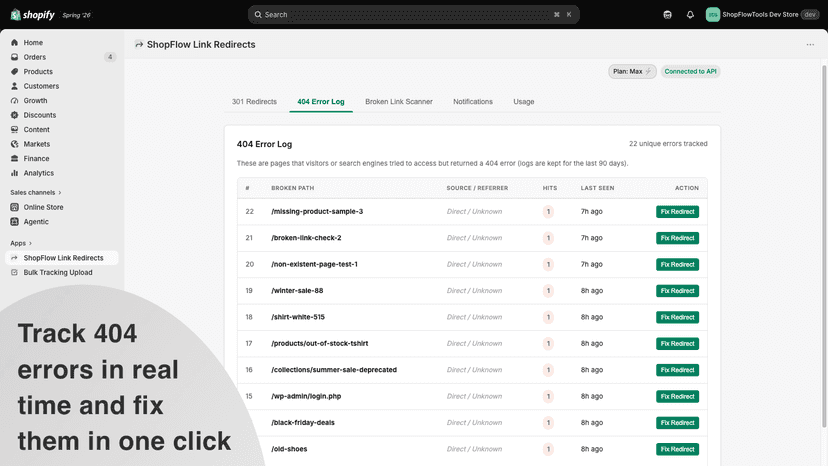Click the Bulk Tracking Upload icon
Image resolution: width=828 pixels, height=466 pixels.
[14, 273]
